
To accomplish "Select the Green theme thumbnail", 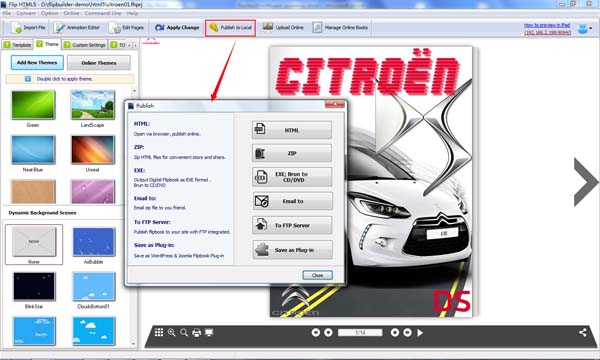I will [x=33, y=105].
